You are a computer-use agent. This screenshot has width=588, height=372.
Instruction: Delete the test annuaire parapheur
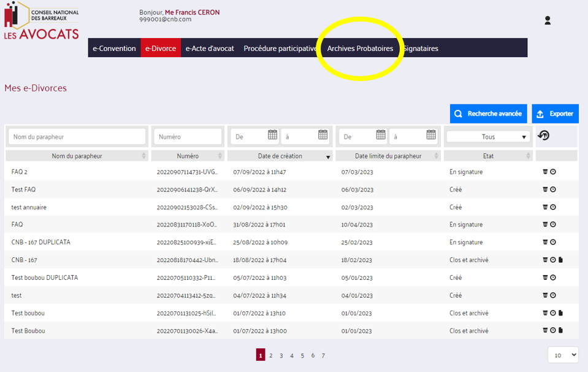point(545,207)
